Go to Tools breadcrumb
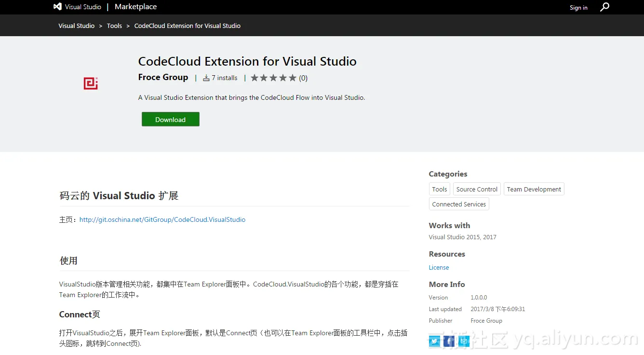 [x=114, y=26]
